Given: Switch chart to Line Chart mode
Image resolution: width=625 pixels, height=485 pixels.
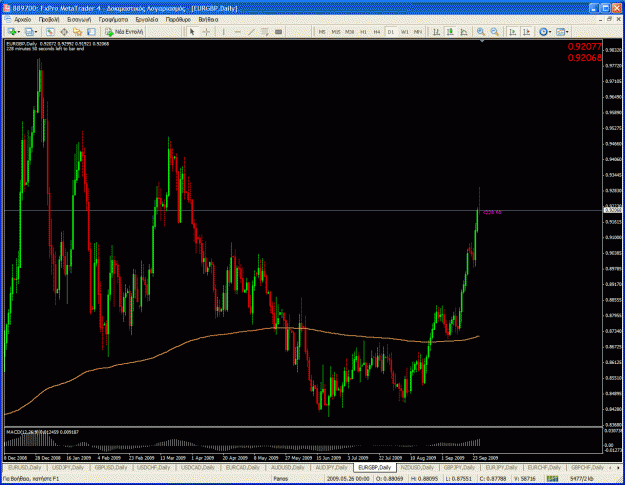Looking at the screenshot, I should [464, 32].
